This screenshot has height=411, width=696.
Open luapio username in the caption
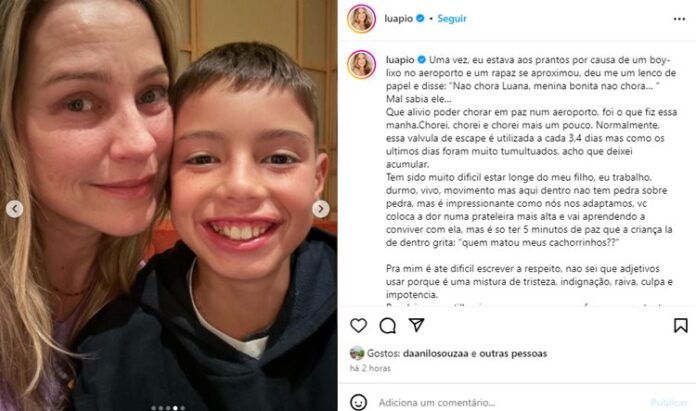pos(400,60)
